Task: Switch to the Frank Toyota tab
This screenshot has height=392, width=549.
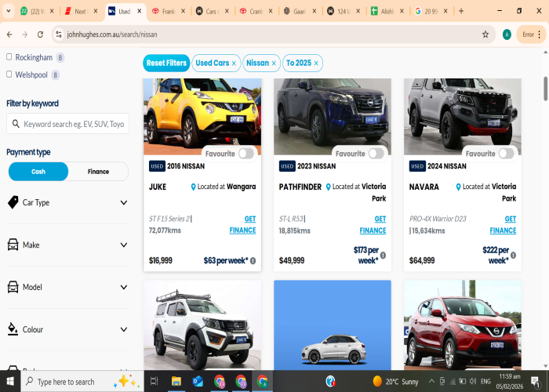Action: pos(168,11)
